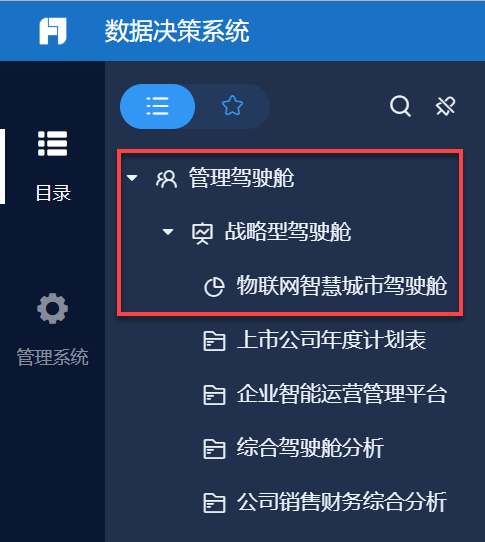The height and width of the screenshot is (542, 485).
Task: Click presentation chart icon beside 战略型驾驶舱
Action: click(x=202, y=234)
